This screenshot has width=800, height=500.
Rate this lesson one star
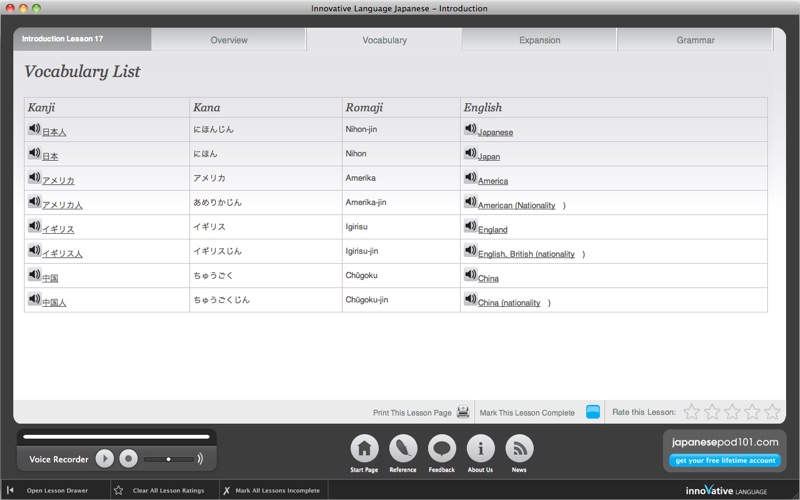coord(692,412)
